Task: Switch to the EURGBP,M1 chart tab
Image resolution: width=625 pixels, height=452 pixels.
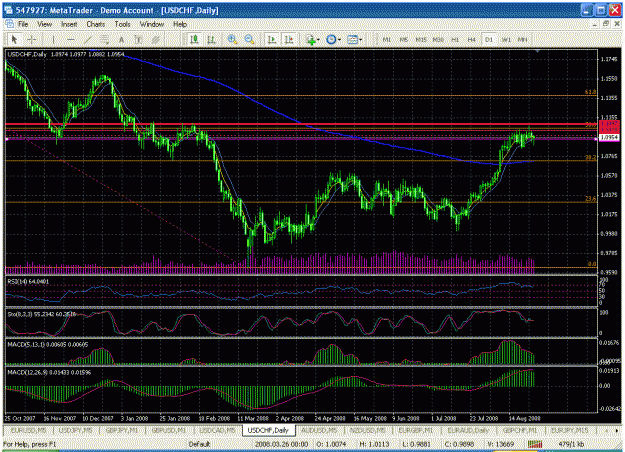Action: coord(416,430)
